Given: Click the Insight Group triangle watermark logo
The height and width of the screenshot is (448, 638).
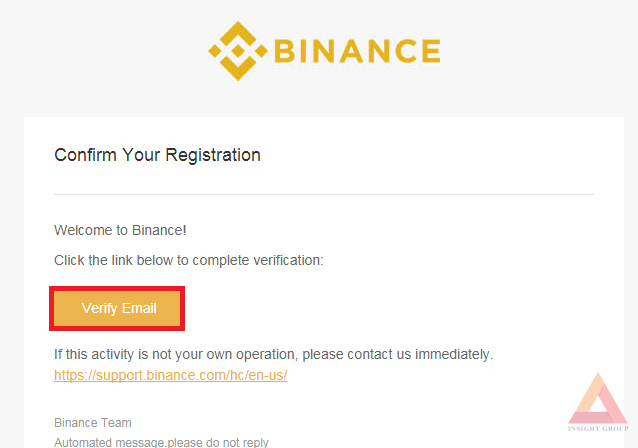Looking at the screenshot, I should (598, 398).
